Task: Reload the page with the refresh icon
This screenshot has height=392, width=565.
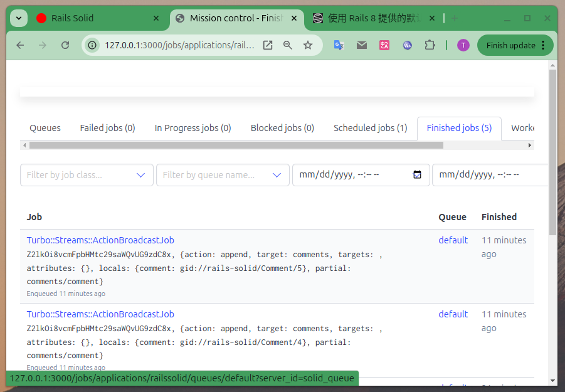Action: point(65,45)
